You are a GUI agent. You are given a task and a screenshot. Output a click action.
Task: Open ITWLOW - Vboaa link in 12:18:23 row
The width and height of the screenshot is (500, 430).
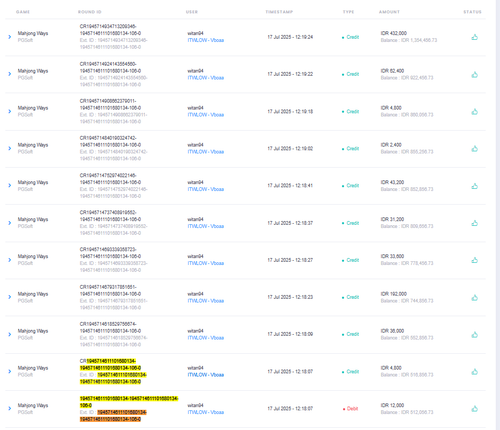click(x=206, y=301)
